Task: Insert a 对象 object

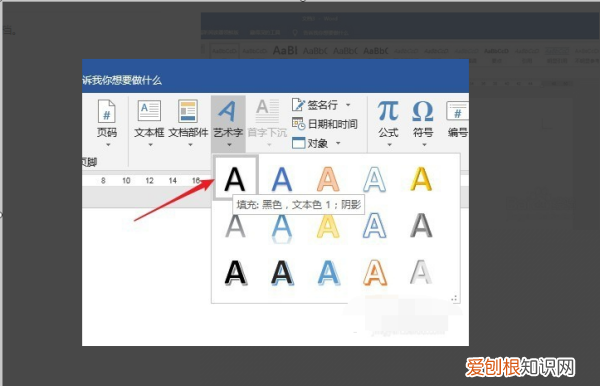Action: 310,143
